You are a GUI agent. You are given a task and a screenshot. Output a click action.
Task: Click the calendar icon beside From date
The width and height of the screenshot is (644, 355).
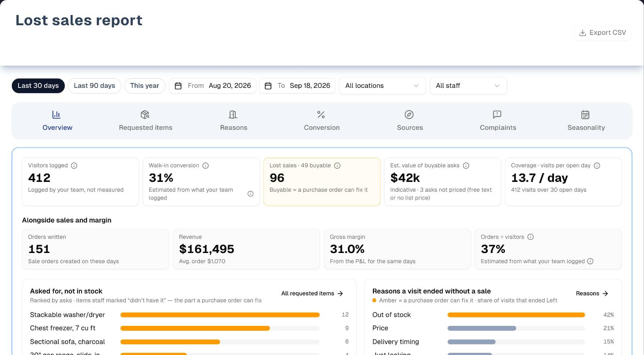coord(178,86)
